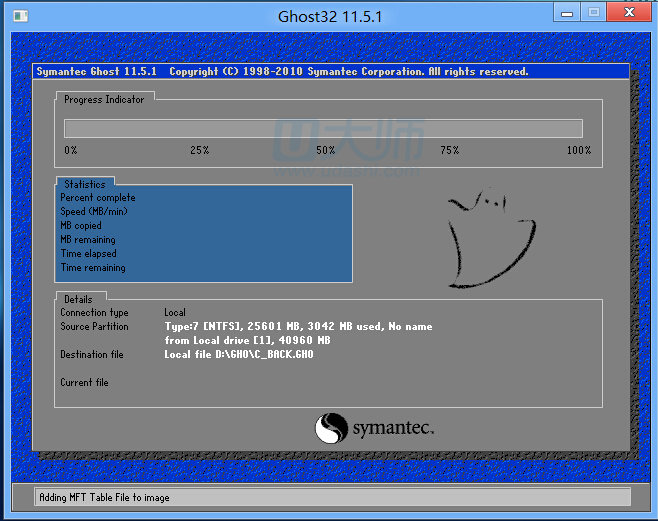658x521 pixels.
Task: Click the ghost mascot drawing
Action: point(484,236)
